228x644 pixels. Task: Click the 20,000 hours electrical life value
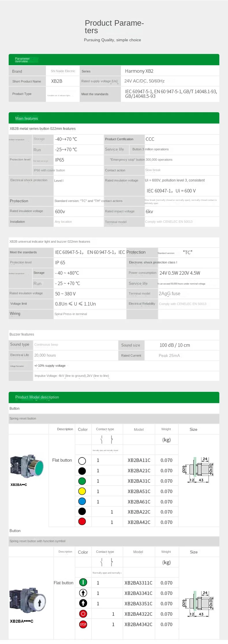(45, 355)
